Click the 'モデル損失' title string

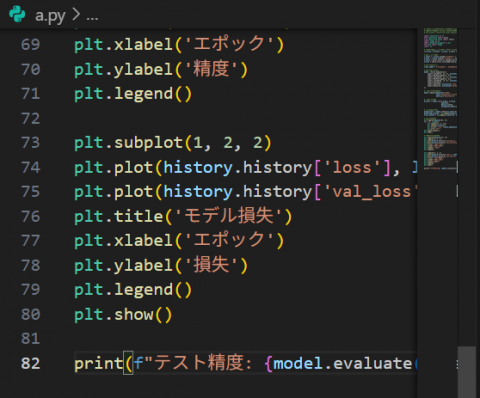(x=229, y=216)
